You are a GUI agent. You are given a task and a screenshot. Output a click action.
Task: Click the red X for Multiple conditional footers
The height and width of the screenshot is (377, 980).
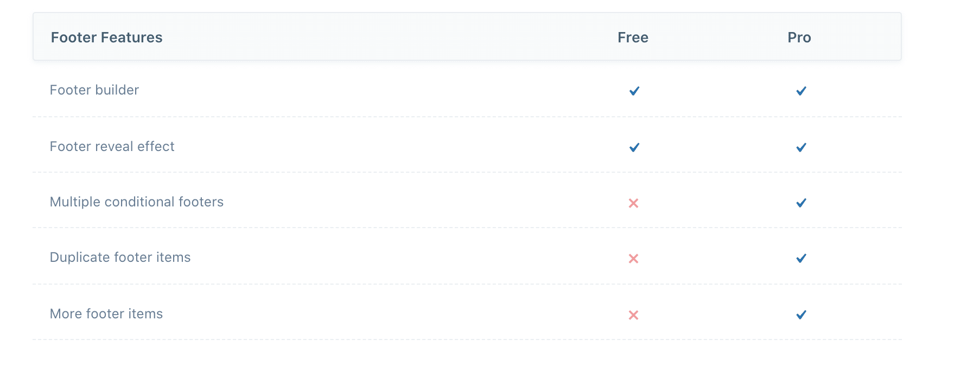tap(633, 203)
